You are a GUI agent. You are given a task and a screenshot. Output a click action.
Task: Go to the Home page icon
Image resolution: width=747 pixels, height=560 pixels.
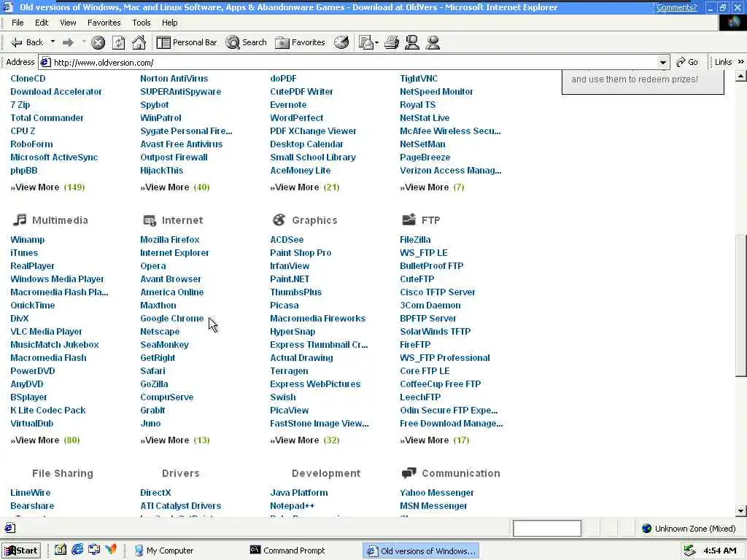[139, 42]
